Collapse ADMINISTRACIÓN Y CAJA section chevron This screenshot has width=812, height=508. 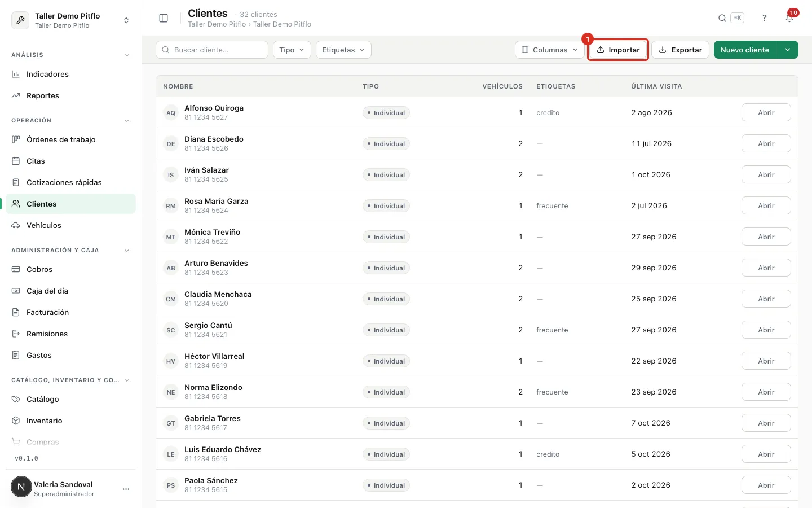point(127,251)
